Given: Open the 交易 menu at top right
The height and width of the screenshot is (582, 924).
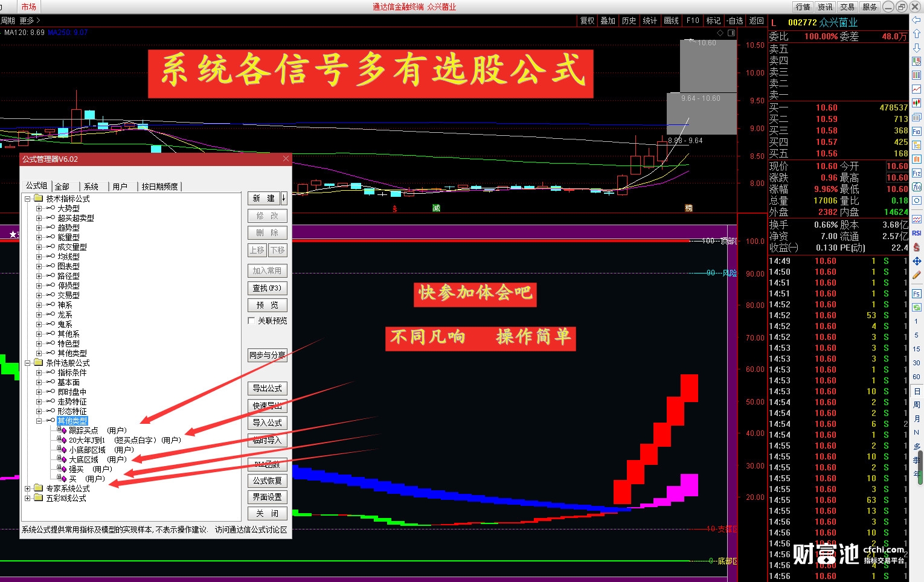Looking at the screenshot, I should click(x=847, y=7).
